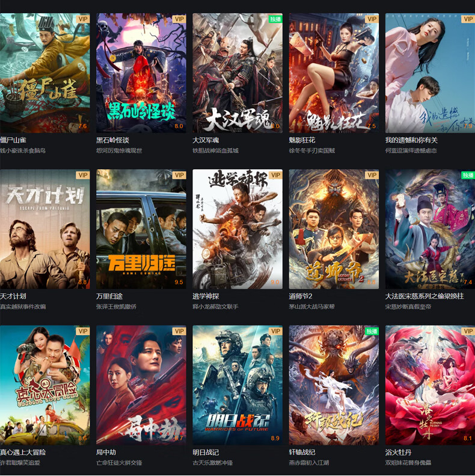This screenshot has width=475, height=476.
Task: Open the 局中劫 title link
Action: pyautogui.click(x=106, y=453)
